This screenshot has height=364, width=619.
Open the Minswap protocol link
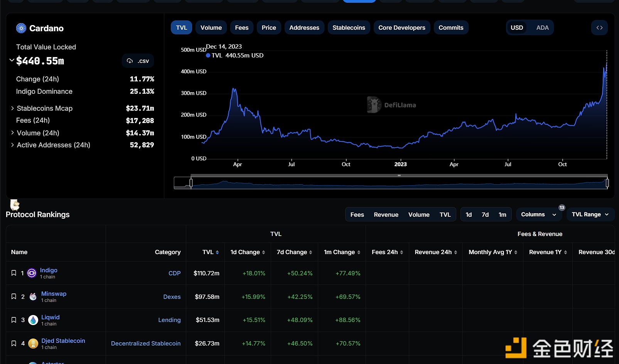pyautogui.click(x=54, y=294)
